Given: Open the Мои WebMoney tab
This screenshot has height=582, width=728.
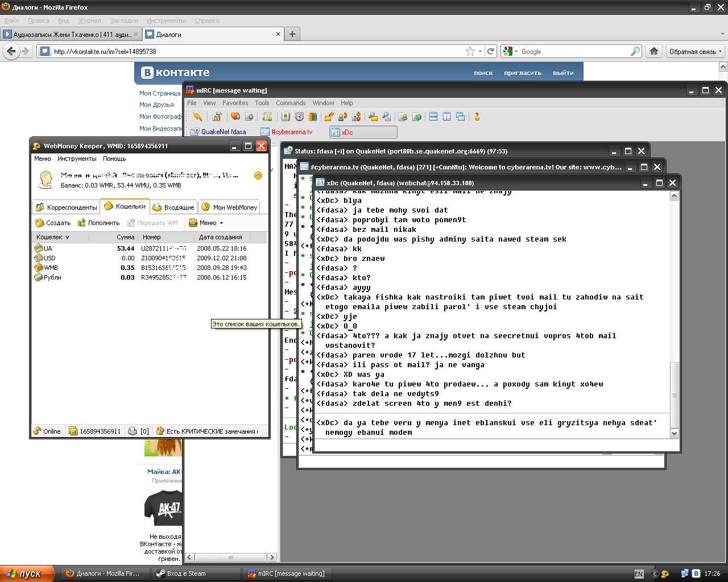Looking at the screenshot, I should point(229,207).
